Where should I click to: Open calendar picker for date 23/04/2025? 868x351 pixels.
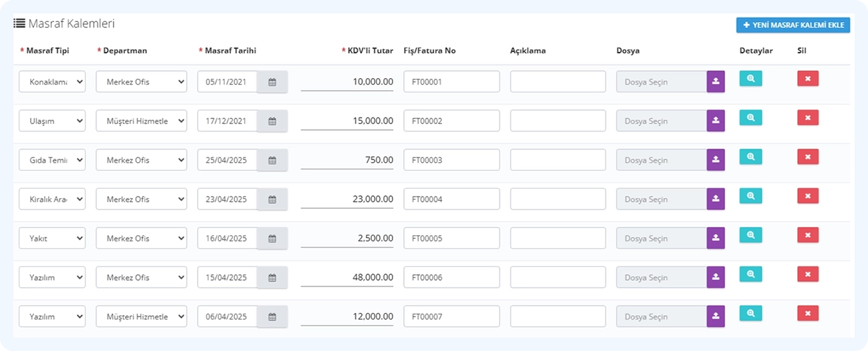272,199
